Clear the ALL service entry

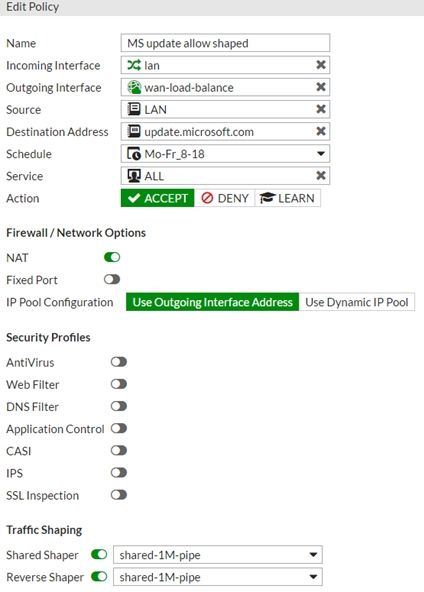pos(321,176)
